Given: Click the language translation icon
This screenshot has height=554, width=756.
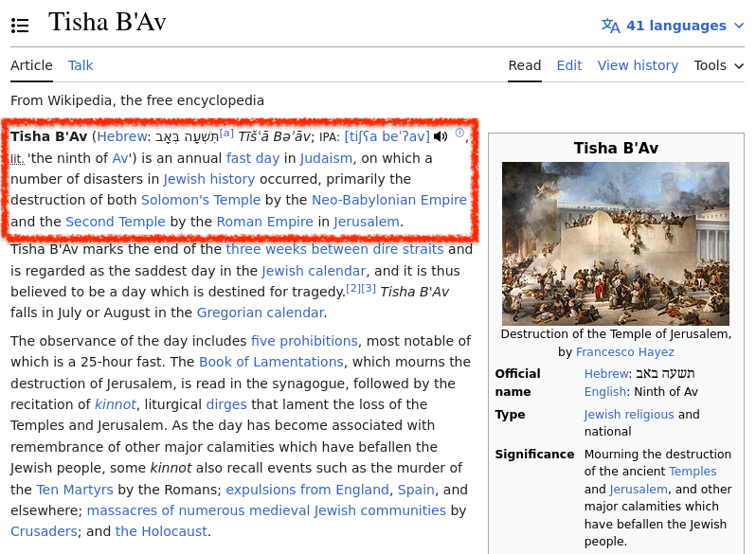Looking at the screenshot, I should point(611,26).
